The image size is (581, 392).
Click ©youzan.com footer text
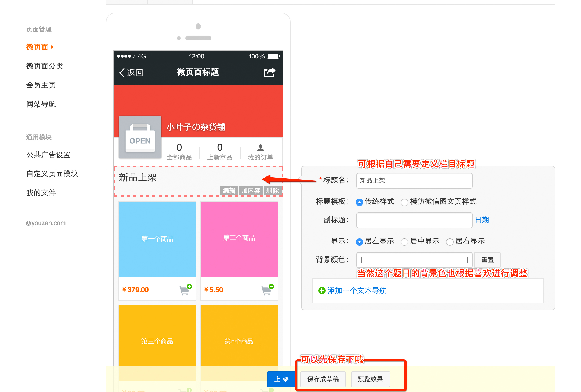46,223
